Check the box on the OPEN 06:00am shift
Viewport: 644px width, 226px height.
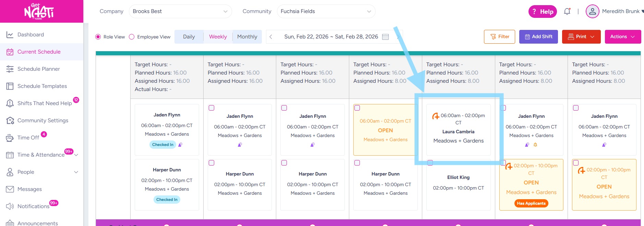(x=357, y=108)
